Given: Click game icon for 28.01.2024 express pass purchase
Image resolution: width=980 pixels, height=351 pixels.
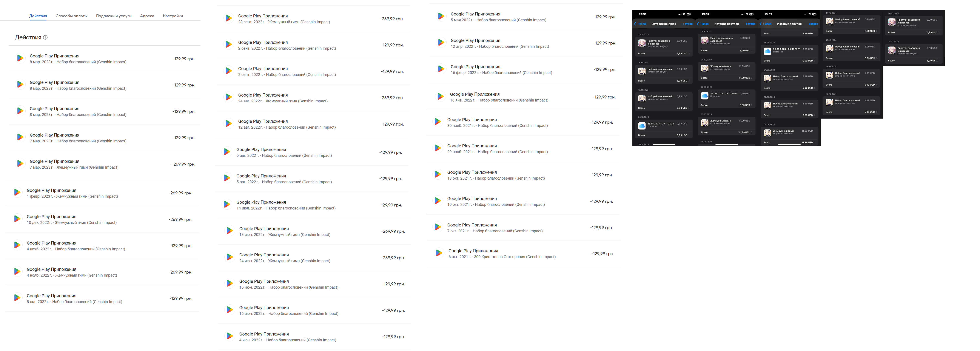Looking at the screenshot, I should click(892, 50).
